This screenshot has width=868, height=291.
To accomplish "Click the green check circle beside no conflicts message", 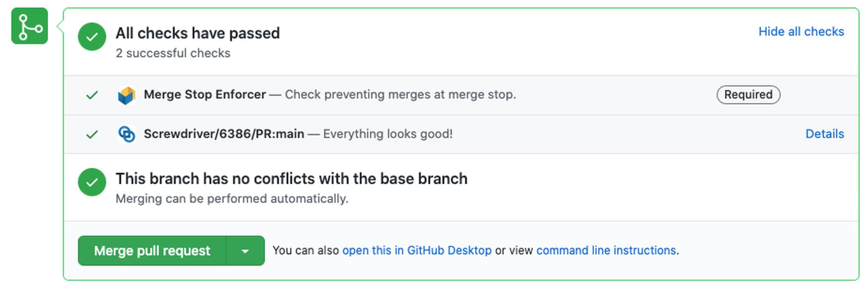I will (x=92, y=182).
